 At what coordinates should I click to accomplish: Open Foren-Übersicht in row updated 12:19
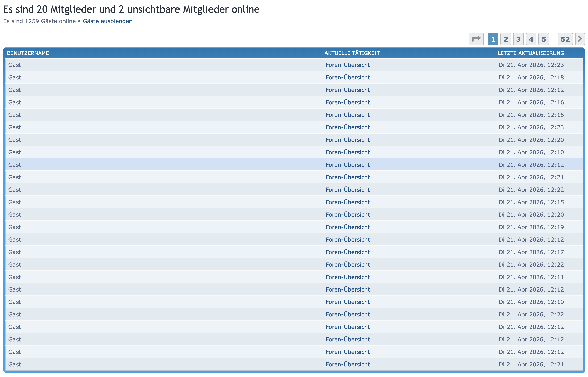pyautogui.click(x=347, y=227)
